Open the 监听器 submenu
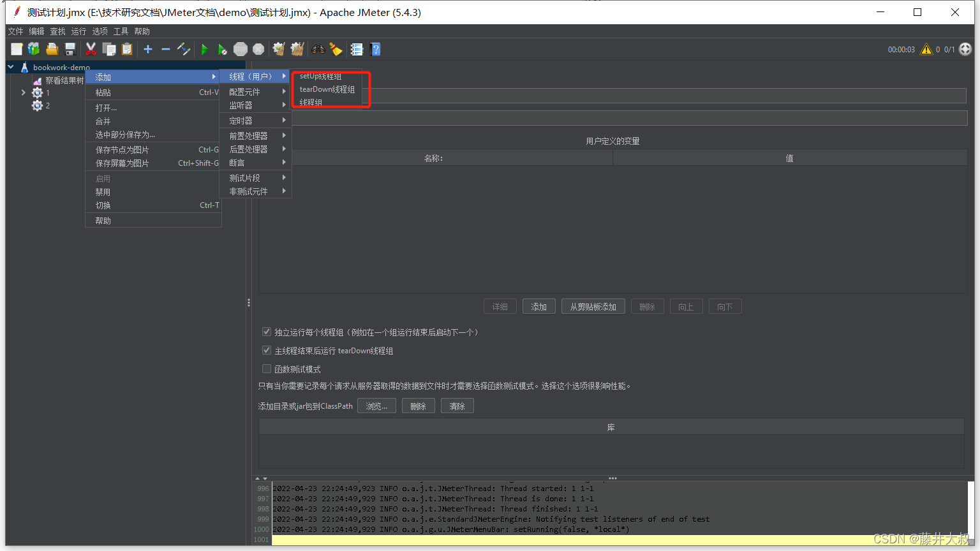The image size is (980, 551). tap(255, 105)
